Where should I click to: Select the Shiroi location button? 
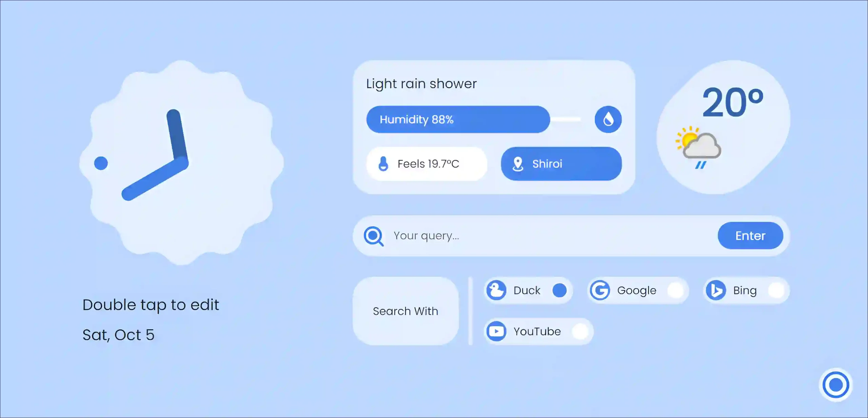coord(561,164)
